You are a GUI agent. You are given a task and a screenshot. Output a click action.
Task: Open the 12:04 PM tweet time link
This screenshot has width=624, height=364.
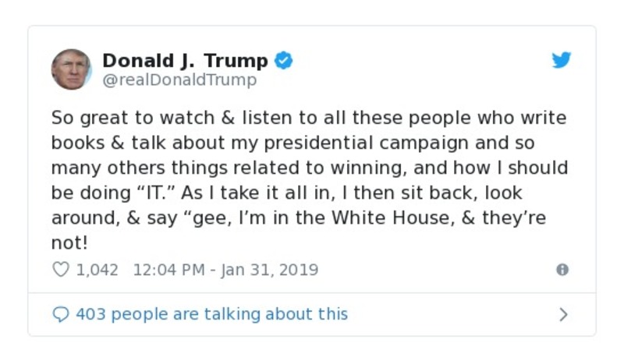pyautogui.click(x=169, y=270)
